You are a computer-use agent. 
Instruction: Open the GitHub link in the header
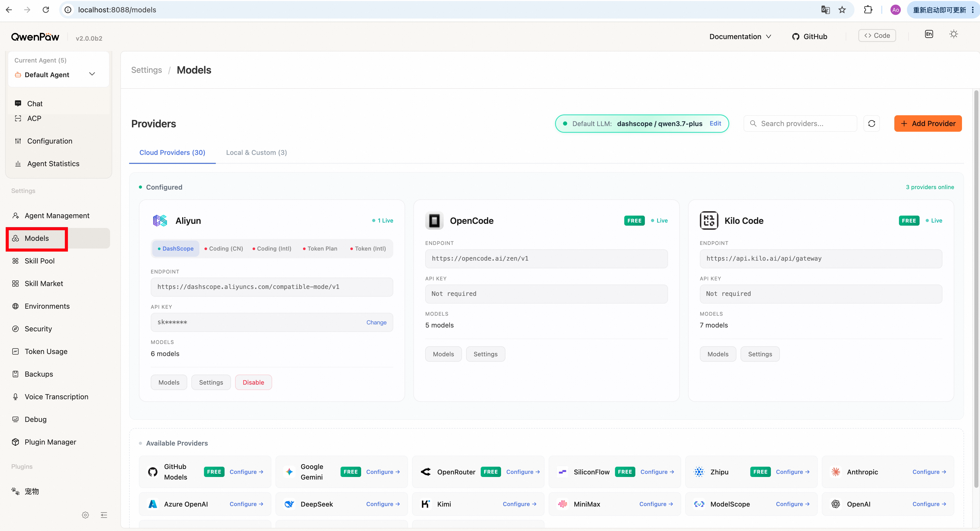click(x=809, y=37)
